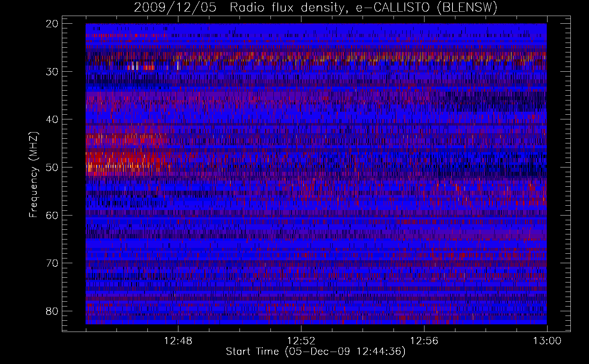Click the 80 frequency tick label
This screenshot has height=364, width=589.
(52, 311)
